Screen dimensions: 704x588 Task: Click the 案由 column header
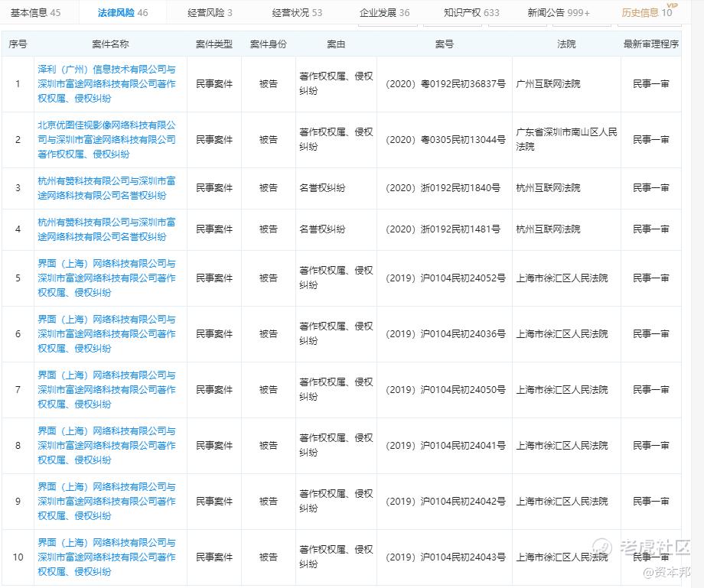336,44
